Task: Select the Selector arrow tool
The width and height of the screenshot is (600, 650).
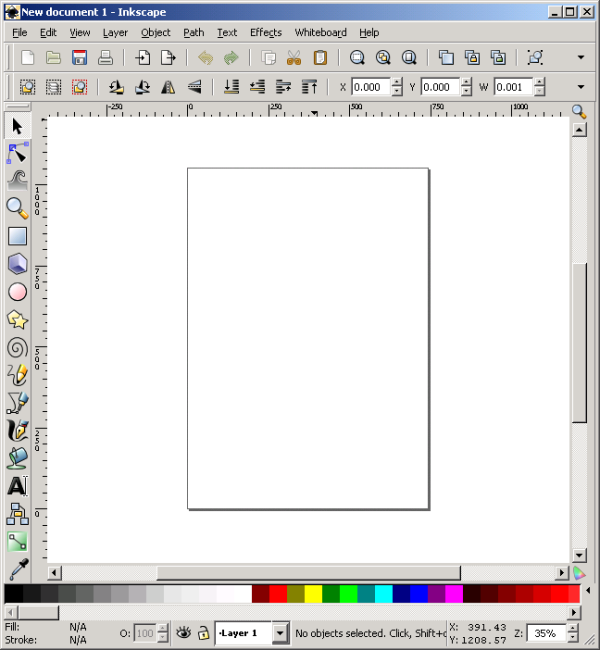Action: [17, 126]
